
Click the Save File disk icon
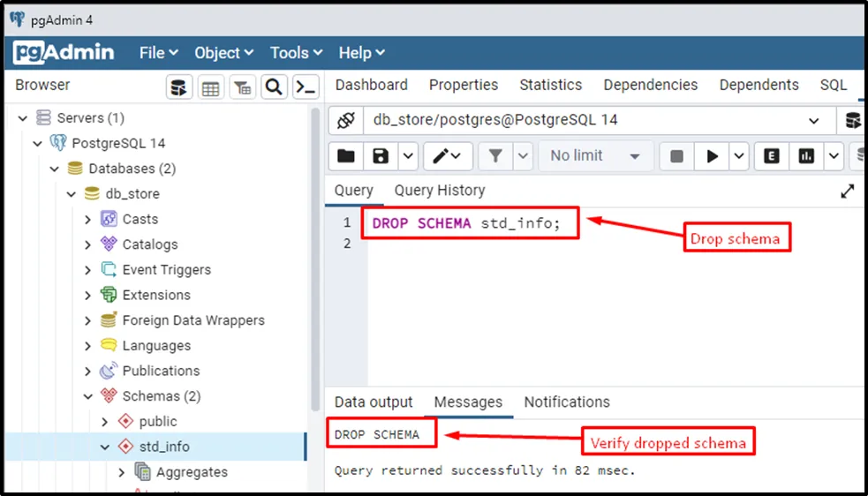(x=381, y=156)
